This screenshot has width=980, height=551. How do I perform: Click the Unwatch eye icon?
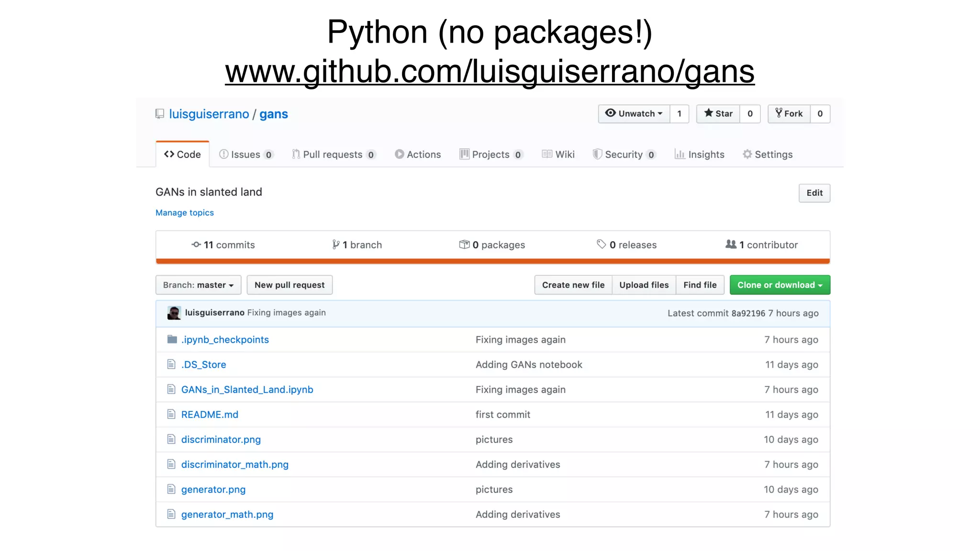(610, 113)
